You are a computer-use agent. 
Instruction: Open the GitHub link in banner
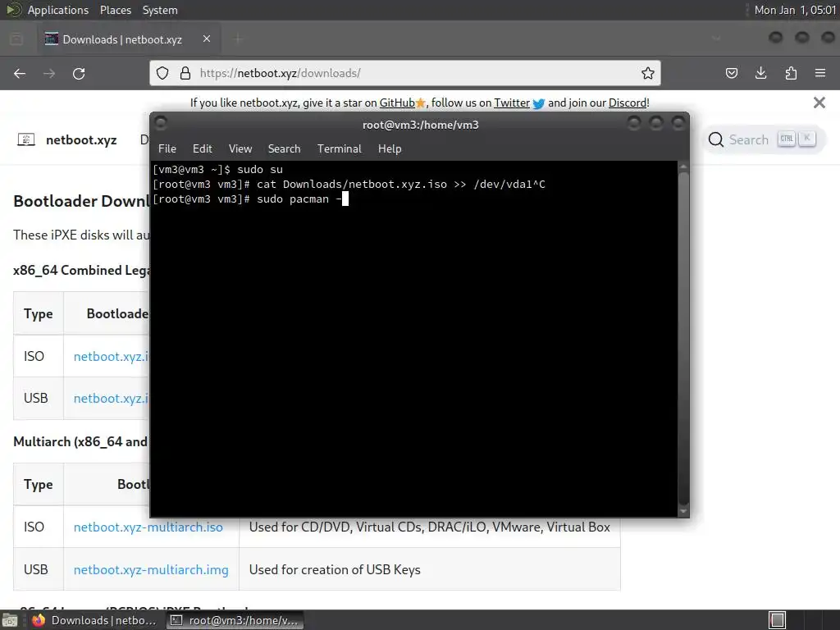click(397, 103)
